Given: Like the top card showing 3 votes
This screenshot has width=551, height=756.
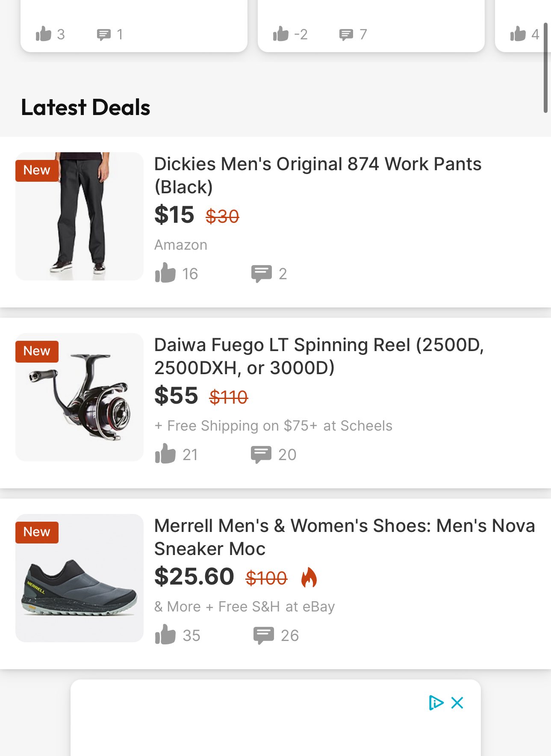Looking at the screenshot, I should pos(43,34).
